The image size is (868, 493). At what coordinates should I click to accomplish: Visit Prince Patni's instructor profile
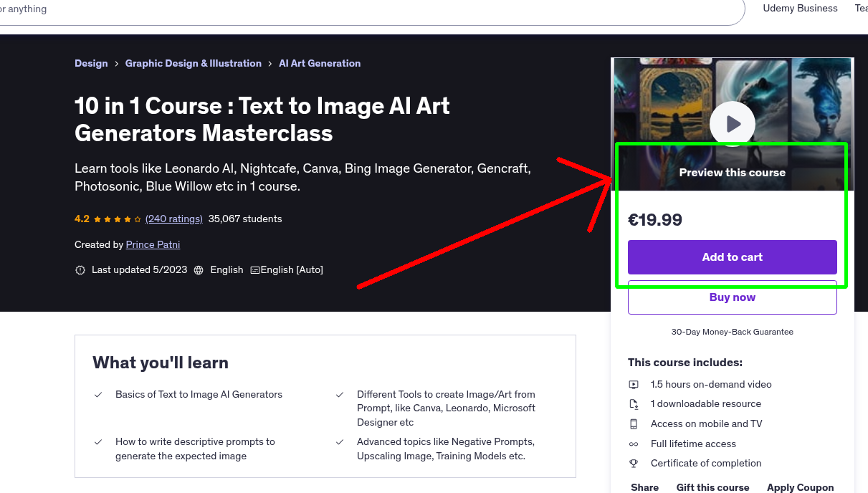[153, 244]
